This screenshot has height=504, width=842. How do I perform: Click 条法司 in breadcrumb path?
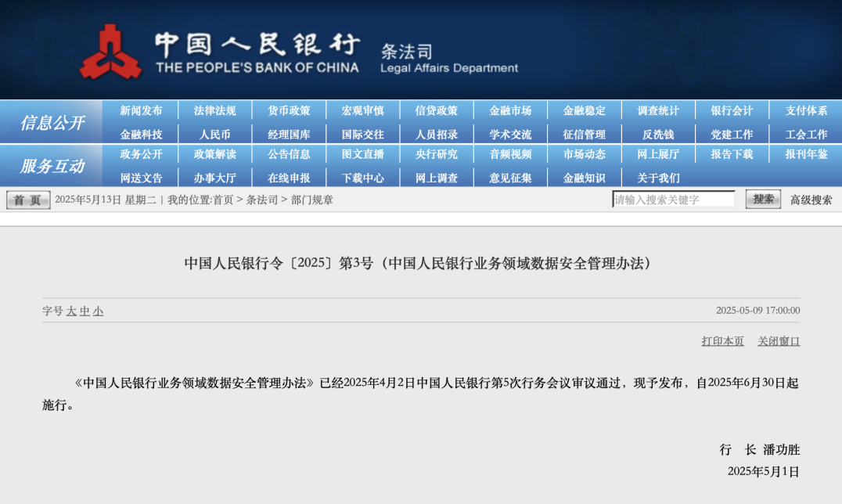pos(261,200)
